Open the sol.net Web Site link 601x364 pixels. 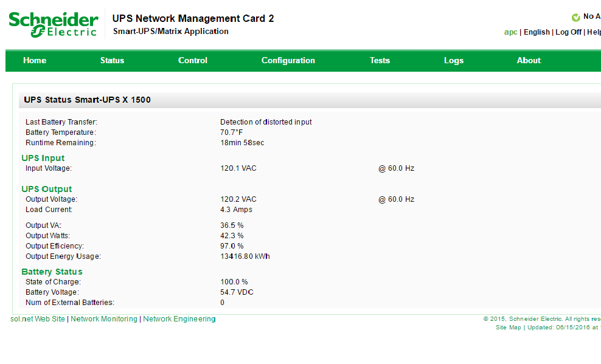point(38,319)
